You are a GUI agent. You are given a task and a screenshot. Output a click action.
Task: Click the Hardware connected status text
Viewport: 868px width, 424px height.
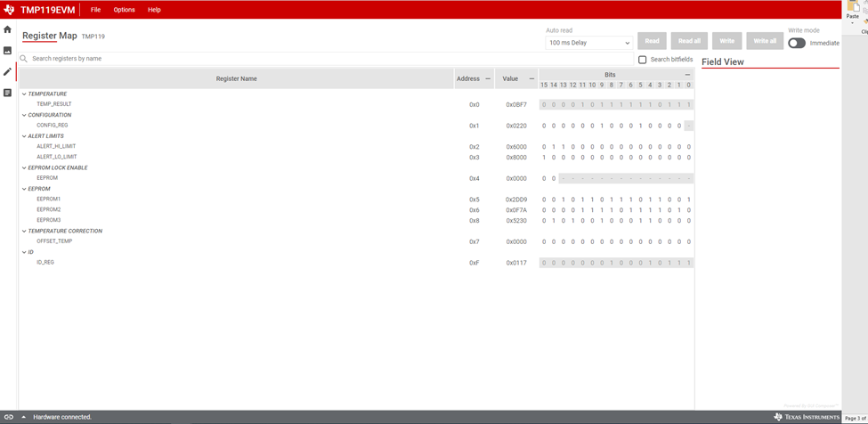point(62,417)
